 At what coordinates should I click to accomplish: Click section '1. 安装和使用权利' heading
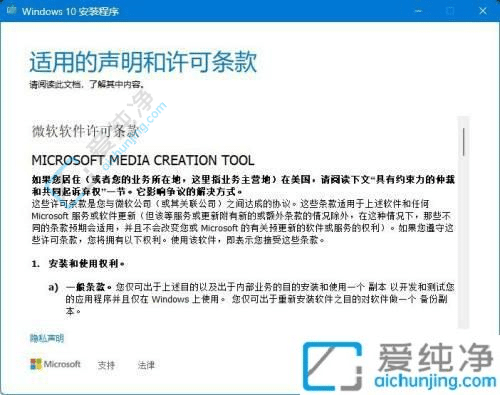pyautogui.click(x=78, y=264)
